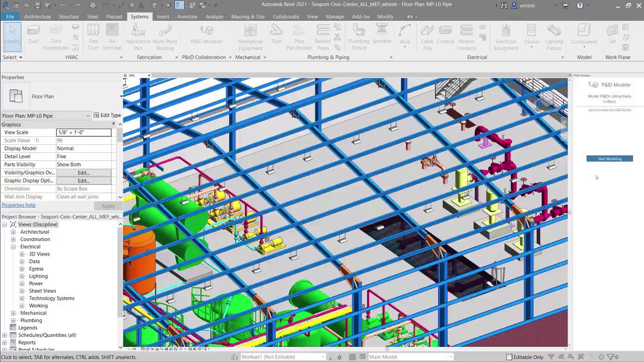Screen dimensions: 644x362
Task: Open the shopping cart icon in title bar
Action: point(565,6)
